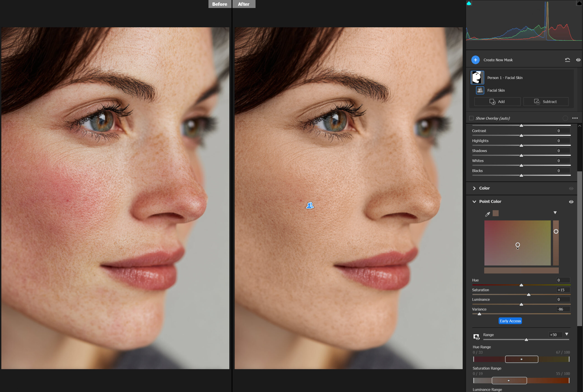Click the Early Access button
The height and width of the screenshot is (392, 583).
click(x=510, y=321)
